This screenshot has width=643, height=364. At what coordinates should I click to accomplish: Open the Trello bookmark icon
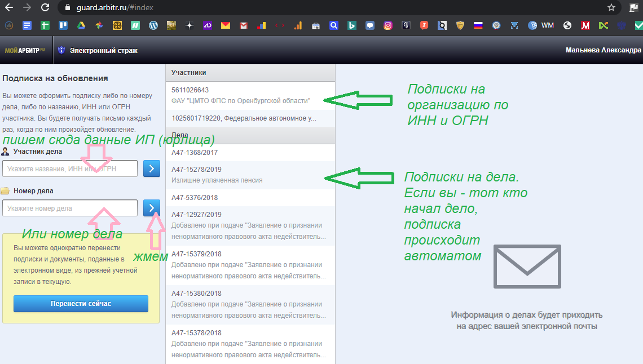(x=63, y=25)
